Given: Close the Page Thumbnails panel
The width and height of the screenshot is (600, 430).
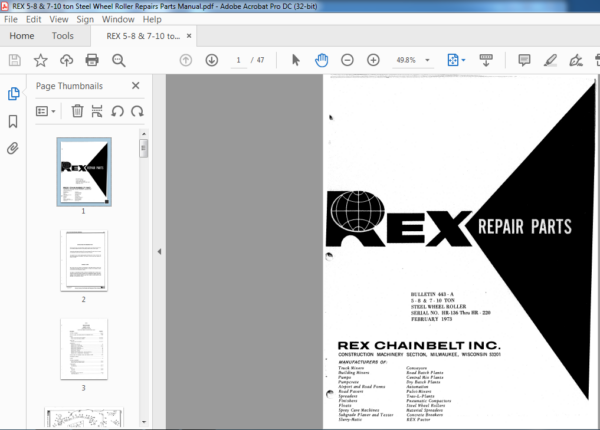Looking at the screenshot, I should (x=135, y=86).
